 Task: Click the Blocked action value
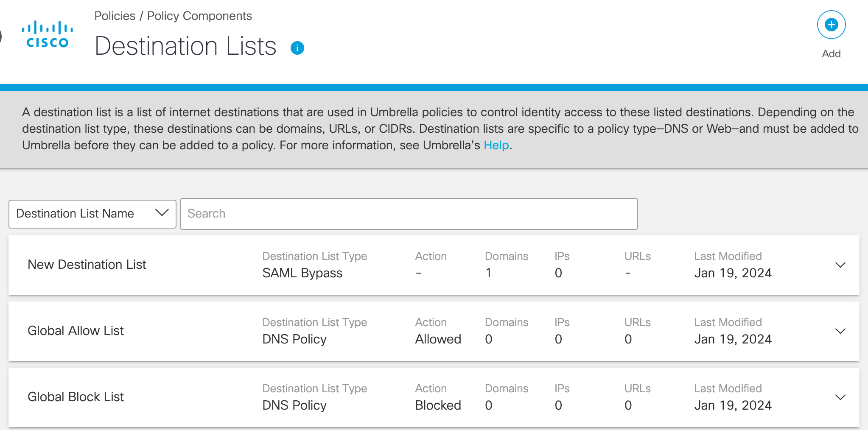click(438, 405)
